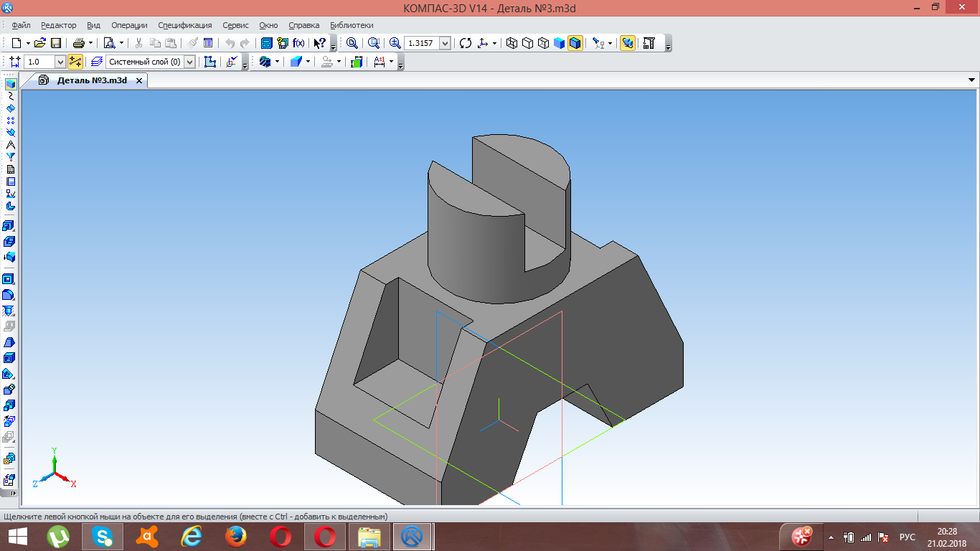Viewport: 980px width, 551px height.
Task: Activate the rotate view tool
Action: click(x=466, y=43)
